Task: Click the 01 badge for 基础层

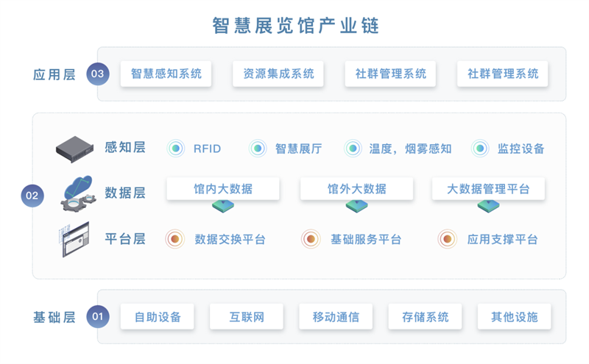Action: (97, 317)
